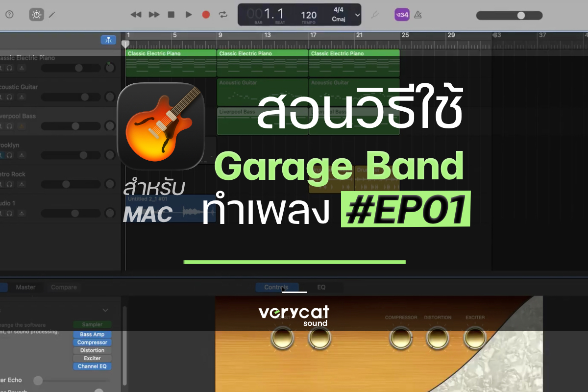
Task: Adjust Audio 1 track volume slider
Action: tap(71, 214)
